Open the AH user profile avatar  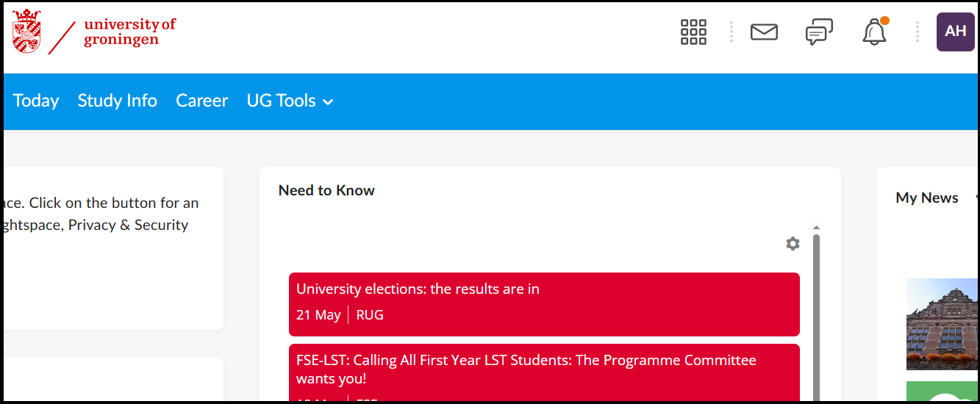click(955, 32)
